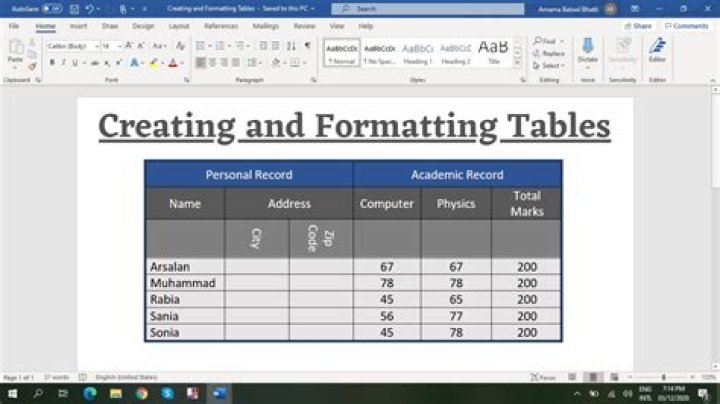Image resolution: width=720 pixels, height=404 pixels.
Task: Collapse the ribbon with the chevron
Action: tap(713, 80)
